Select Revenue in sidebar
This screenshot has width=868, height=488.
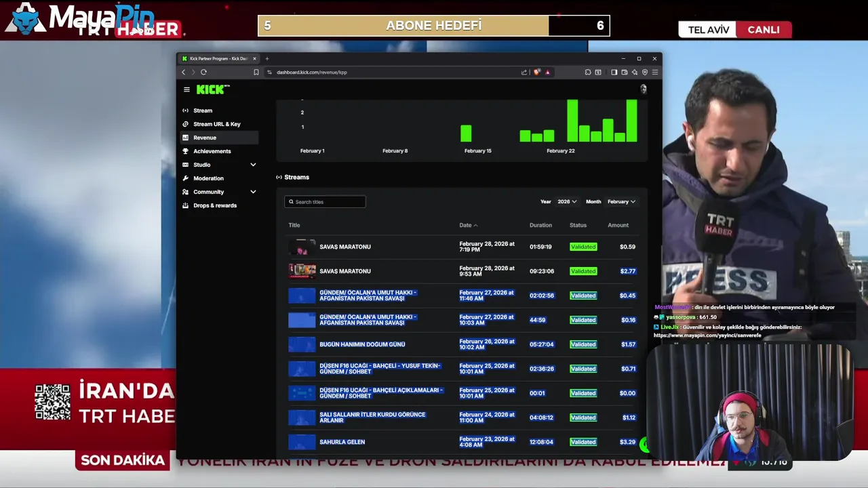(x=220, y=138)
